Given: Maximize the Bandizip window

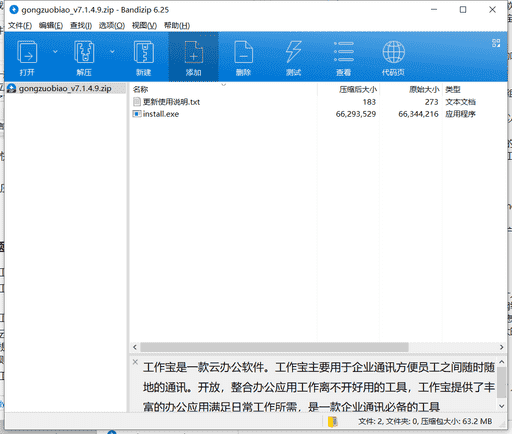Looking at the screenshot, I should pyautogui.click(x=463, y=10).
